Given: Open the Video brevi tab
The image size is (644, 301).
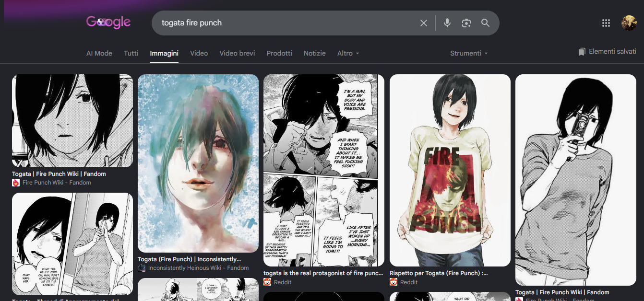Looking at the screenshot, I should (237, 53).
